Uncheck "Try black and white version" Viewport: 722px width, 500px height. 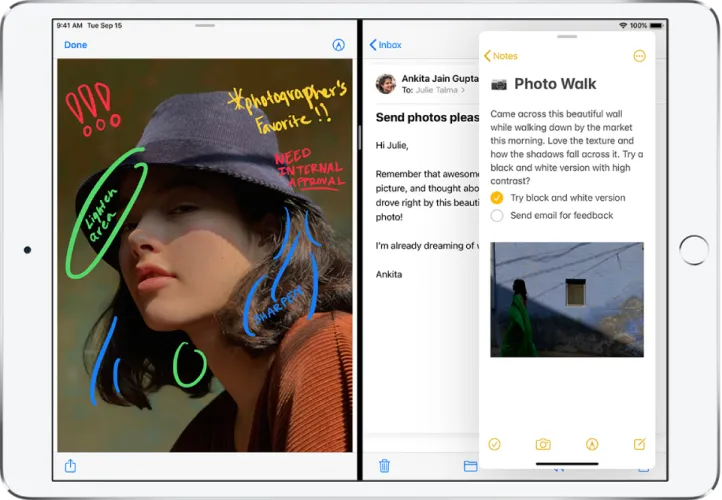click(x=497, y=198)
